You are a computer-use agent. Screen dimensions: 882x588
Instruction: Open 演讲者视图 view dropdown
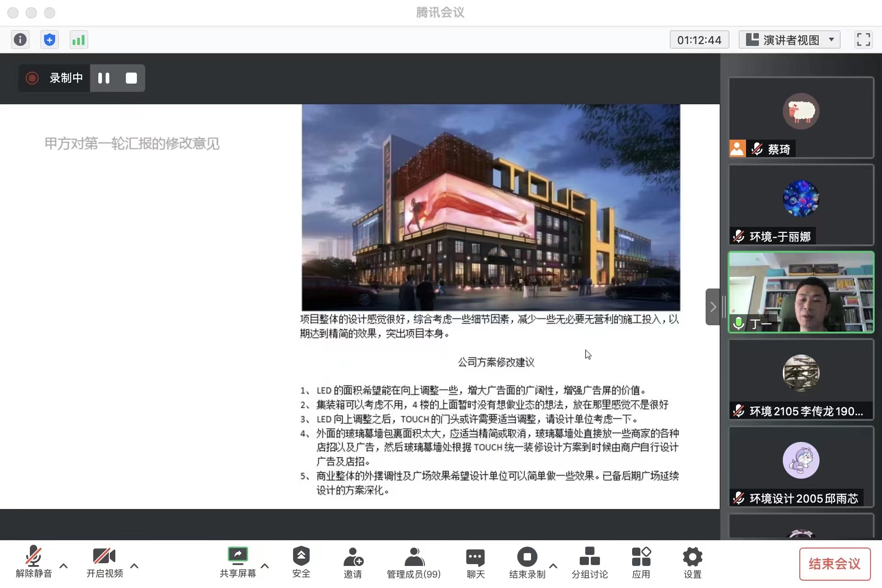point(789,40)
